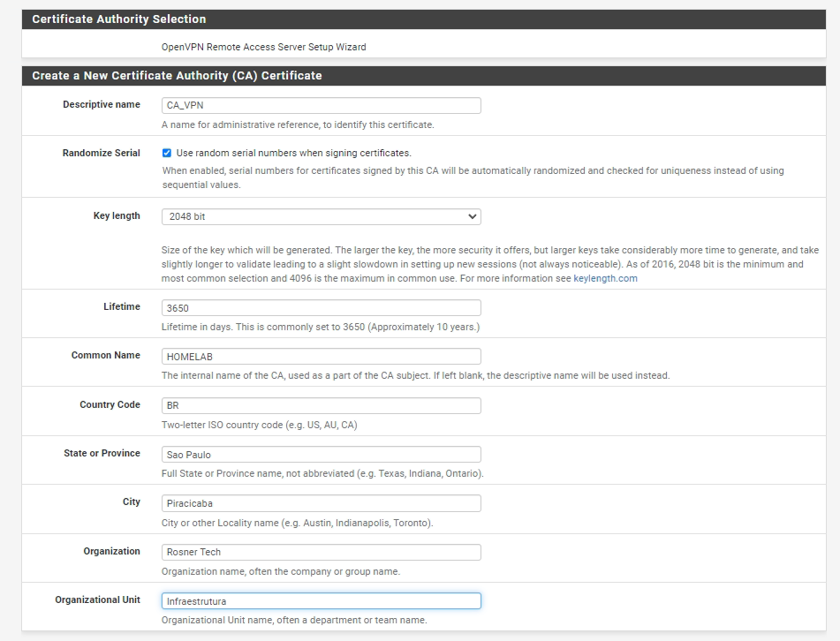840x641 pixels.
Task: Click the Key length label
Action: tap(117, 215)
